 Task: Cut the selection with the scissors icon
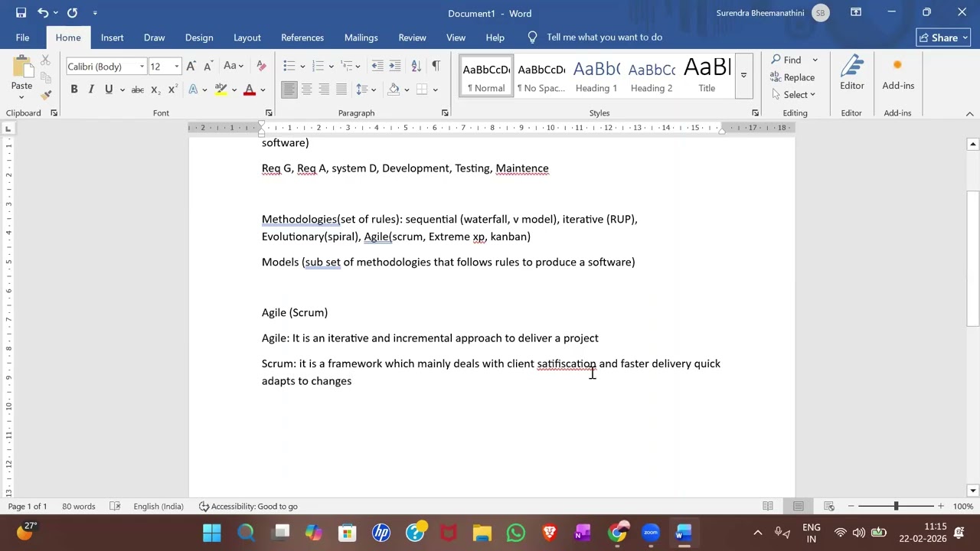(45, 60)
